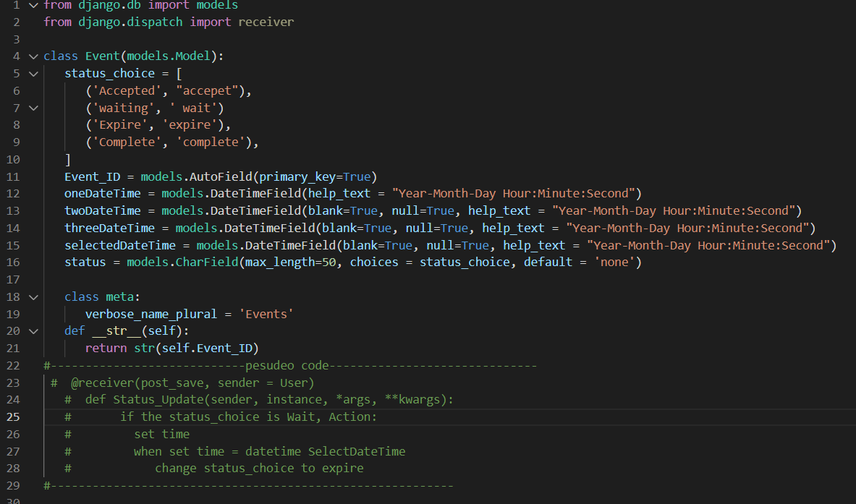Click line number 12 in the gutter

coord(14,193)
